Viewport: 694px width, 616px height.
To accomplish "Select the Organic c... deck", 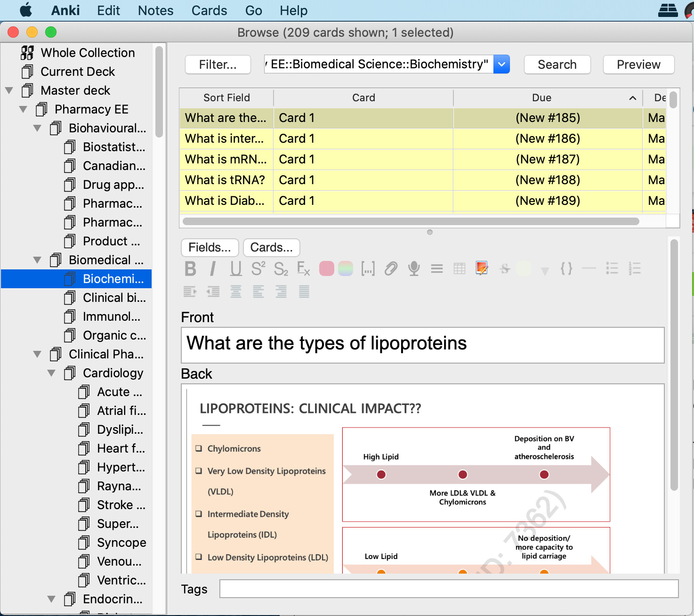I will coord(105,335).
